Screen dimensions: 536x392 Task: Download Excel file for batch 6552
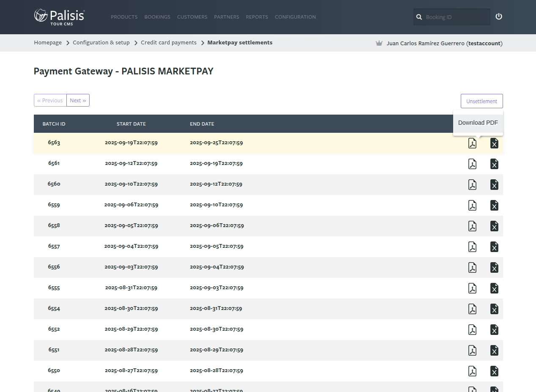point(494,330)
